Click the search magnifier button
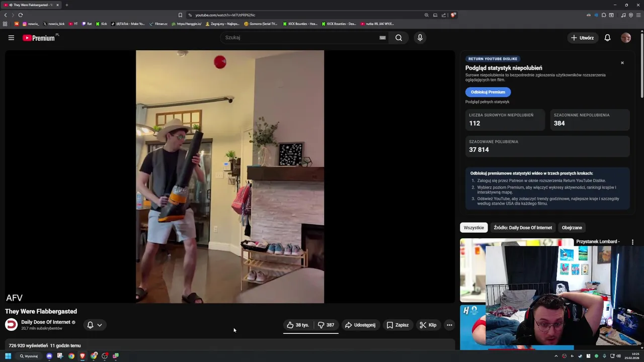 [398, 38]
